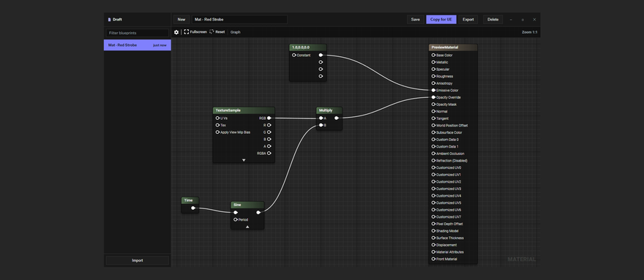Image resolution: width=644 pixels, height=280 pixels.
Task: Click the Reset view icon
Action: pos(212,31)
